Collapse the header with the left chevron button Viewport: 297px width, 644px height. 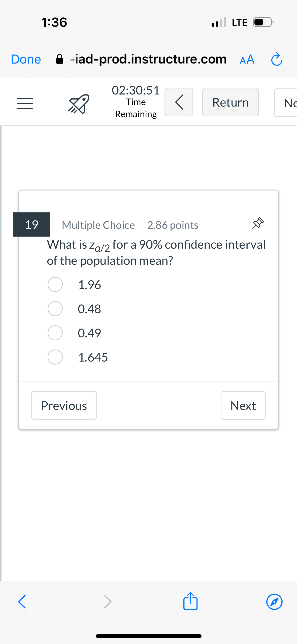tap(179, 102)
